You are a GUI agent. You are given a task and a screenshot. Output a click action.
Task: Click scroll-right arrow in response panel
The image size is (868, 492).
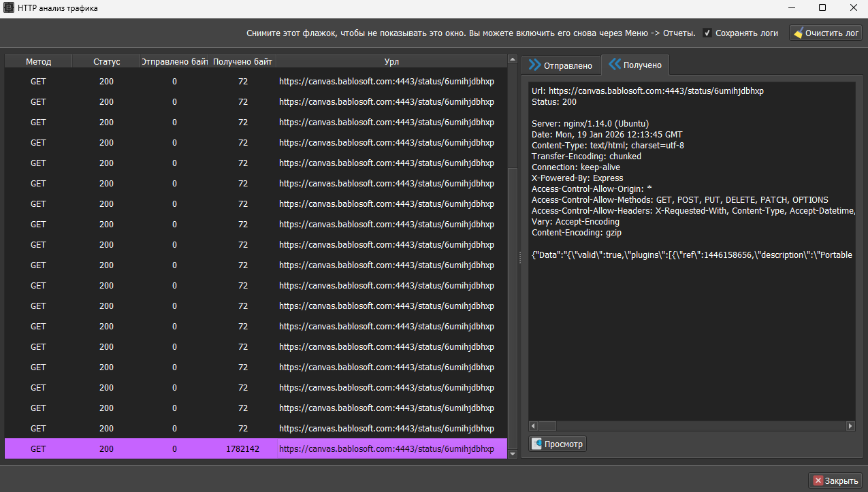pos(850,426)
